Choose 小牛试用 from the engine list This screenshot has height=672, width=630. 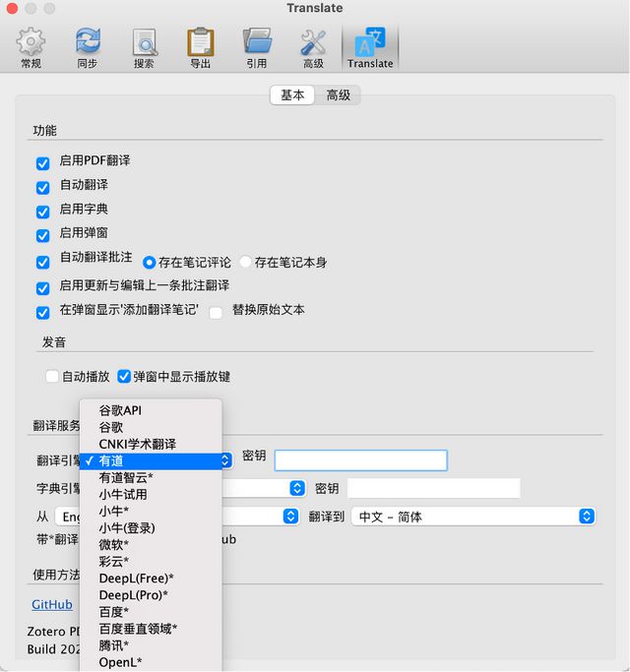[151, 495]
